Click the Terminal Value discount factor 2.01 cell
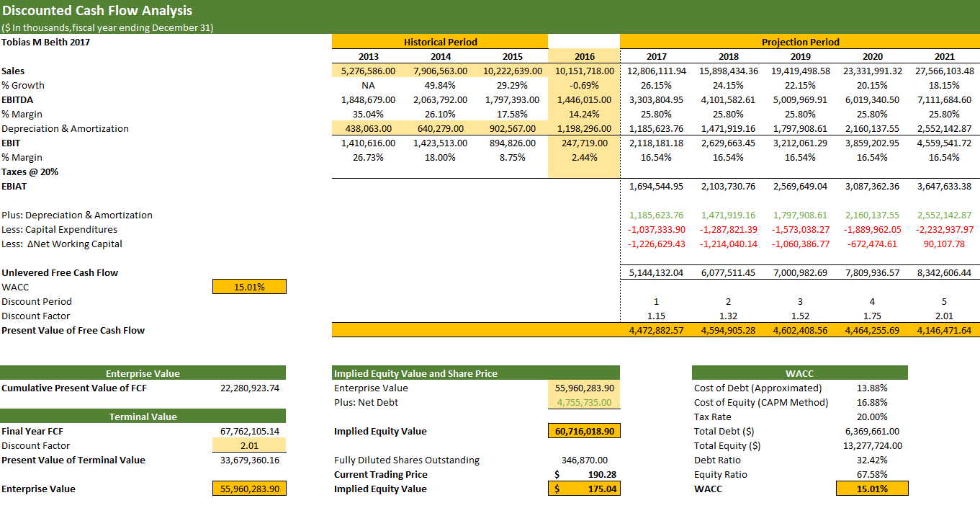Image resolution: width=980 pixels, height=521 pixels. 249,445
